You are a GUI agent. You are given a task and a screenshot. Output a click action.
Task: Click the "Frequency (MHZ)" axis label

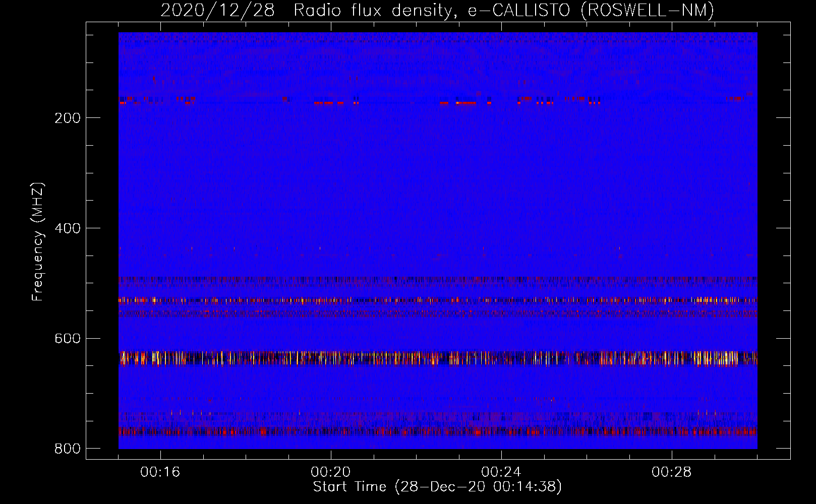(38, 242)
